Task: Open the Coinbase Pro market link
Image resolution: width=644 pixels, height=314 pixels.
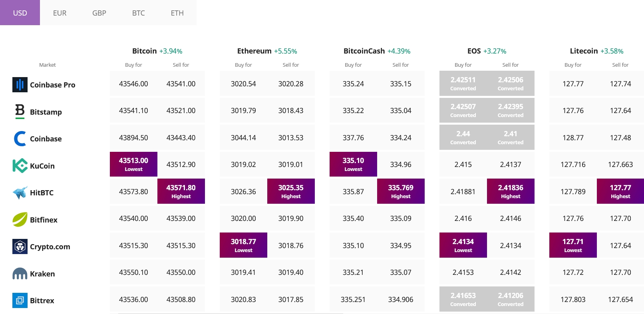Action: (52, 85)
